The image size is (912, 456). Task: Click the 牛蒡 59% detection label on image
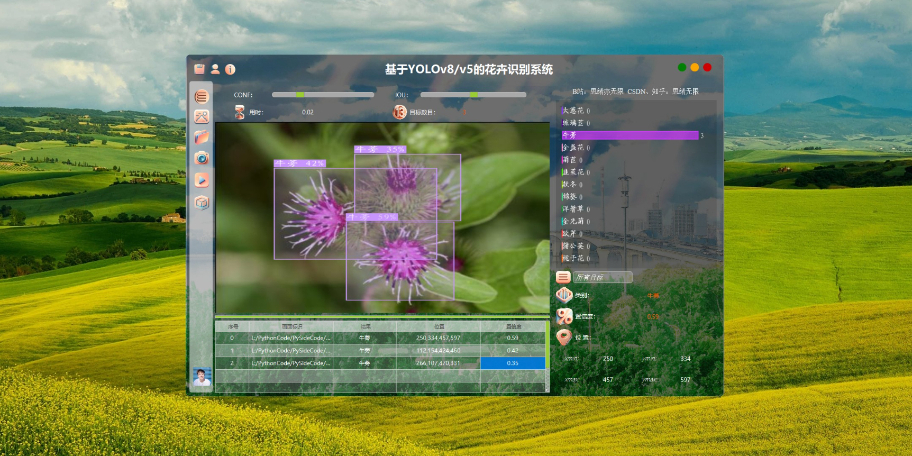(372, 216)
